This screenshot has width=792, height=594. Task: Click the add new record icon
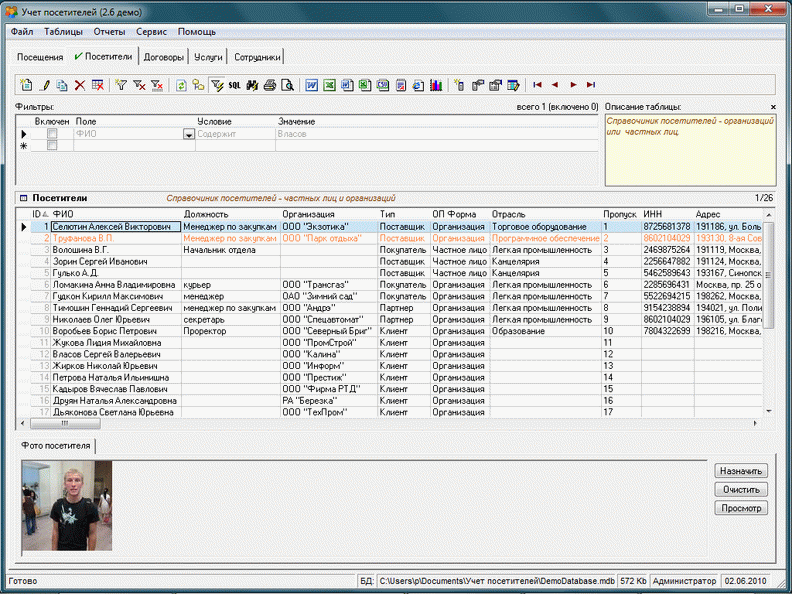click(x=26, y=85)
